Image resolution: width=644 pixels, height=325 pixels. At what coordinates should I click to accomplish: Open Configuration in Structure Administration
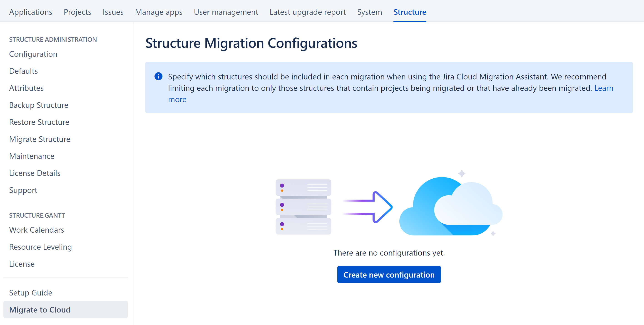tap(33, 54)
